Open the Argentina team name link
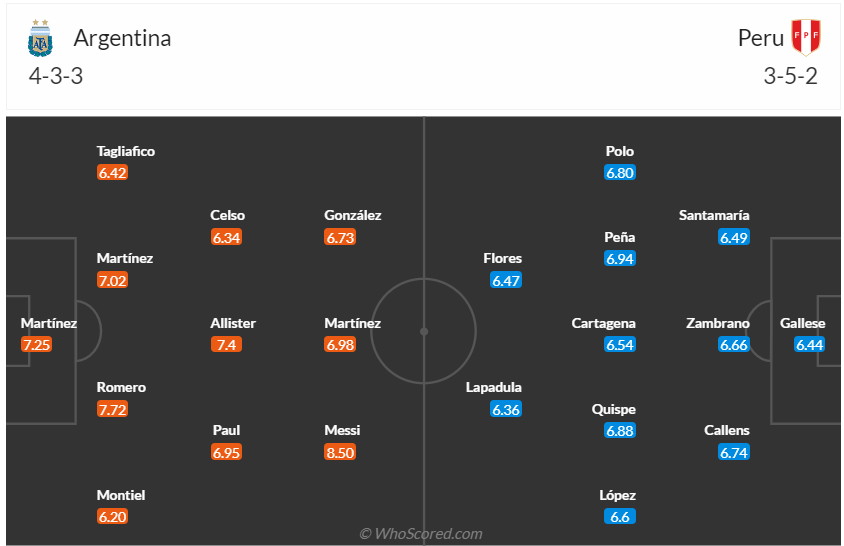Viewport: 844px width, 546px height. click(122, 38)
